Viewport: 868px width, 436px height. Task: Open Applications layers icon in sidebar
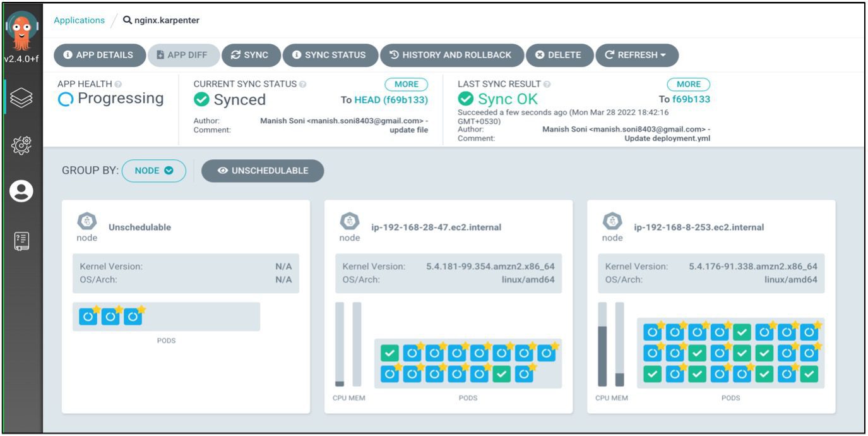point(21,98)
